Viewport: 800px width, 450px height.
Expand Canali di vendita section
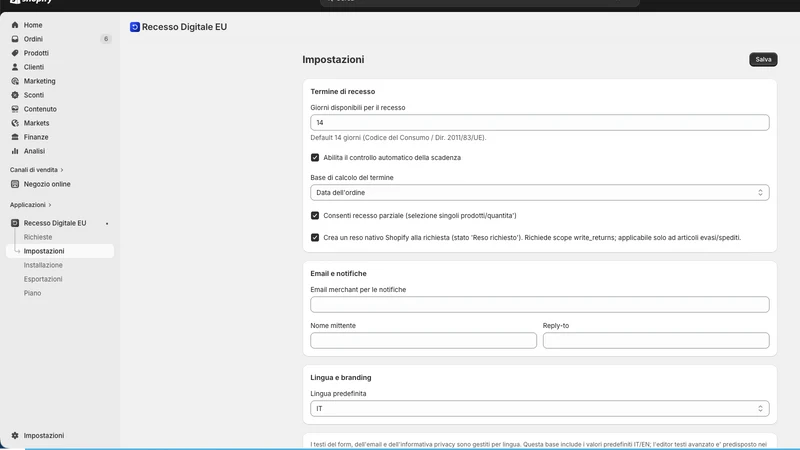click(36, 169)
